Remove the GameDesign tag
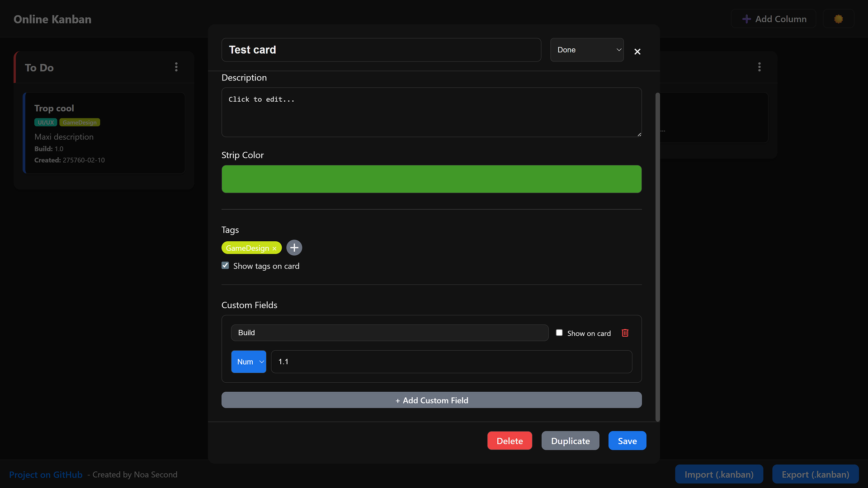 point(275,248)
